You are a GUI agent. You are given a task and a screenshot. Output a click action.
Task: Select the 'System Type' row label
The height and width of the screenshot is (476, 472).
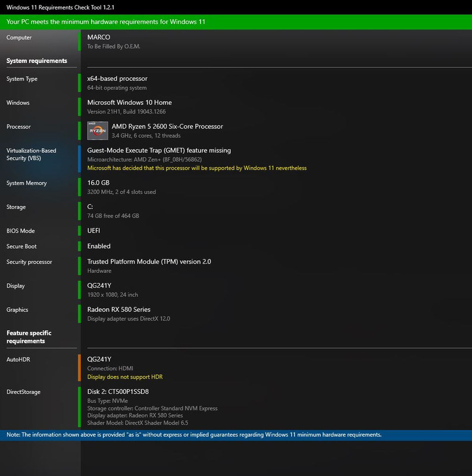coord(22,79)
